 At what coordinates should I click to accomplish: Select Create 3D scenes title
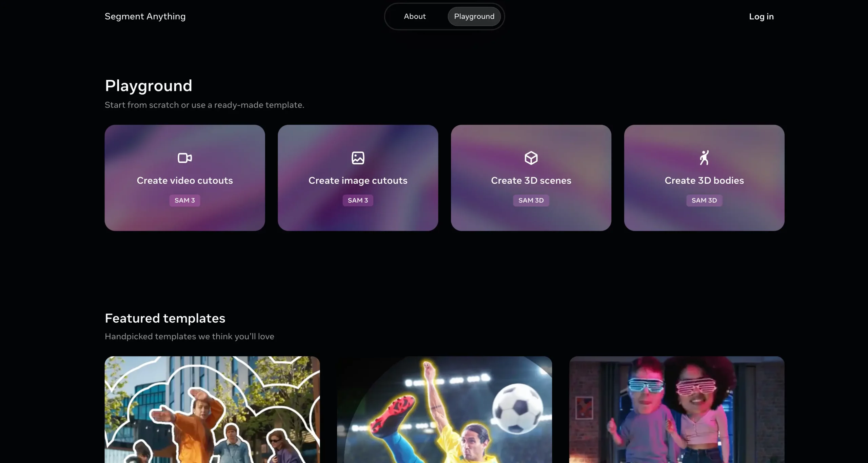pos(531,180)
